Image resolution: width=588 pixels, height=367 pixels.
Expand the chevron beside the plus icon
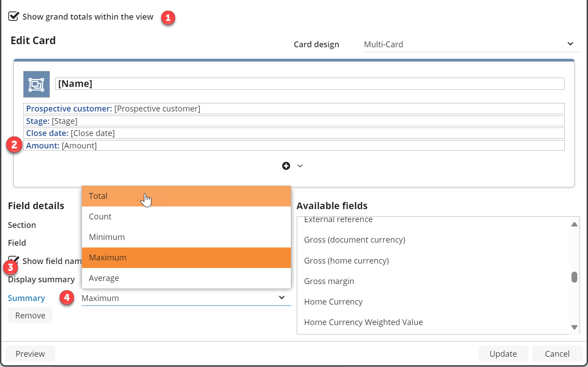(x=300, y=166)
